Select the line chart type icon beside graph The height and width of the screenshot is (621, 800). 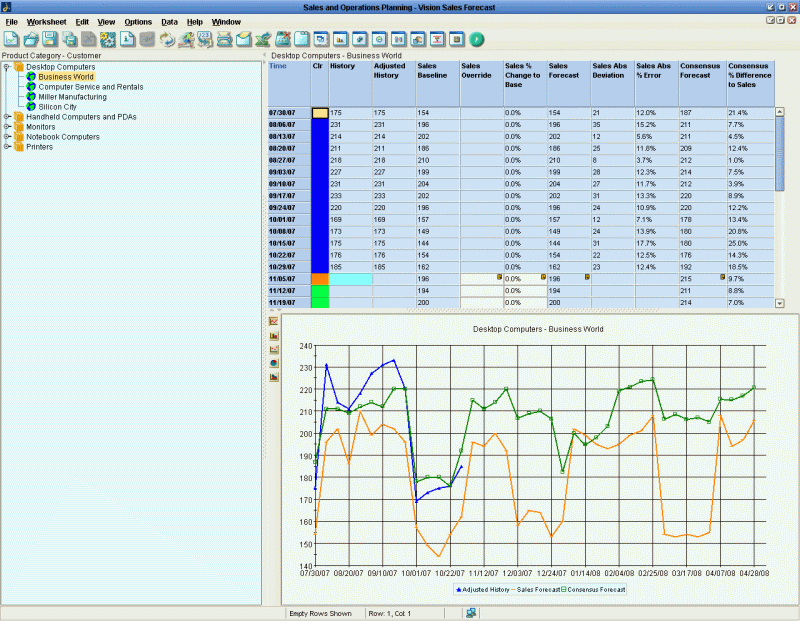(274, 321)
